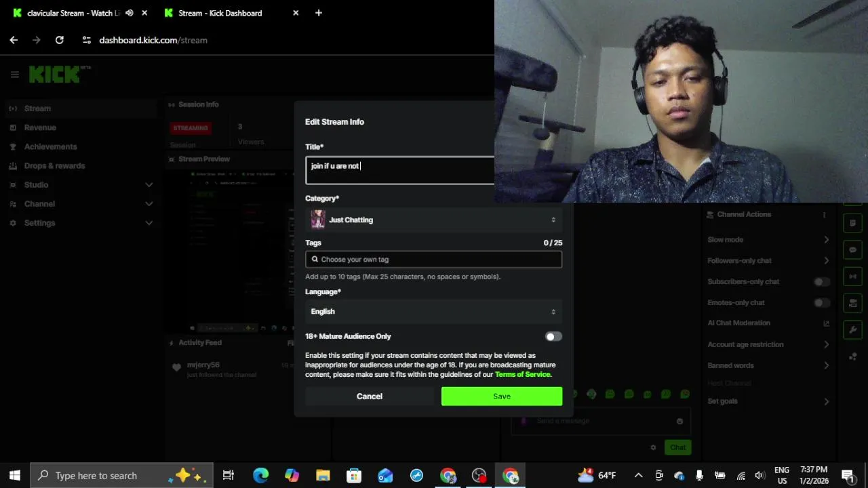
Task: Open a new browser tab
Action: click(319, 13)
